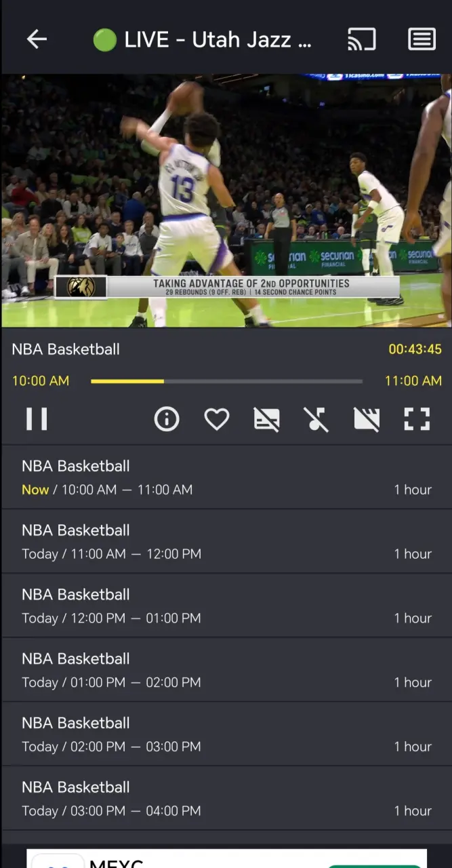Click the 11:00 AM end time label

point(413,381)
